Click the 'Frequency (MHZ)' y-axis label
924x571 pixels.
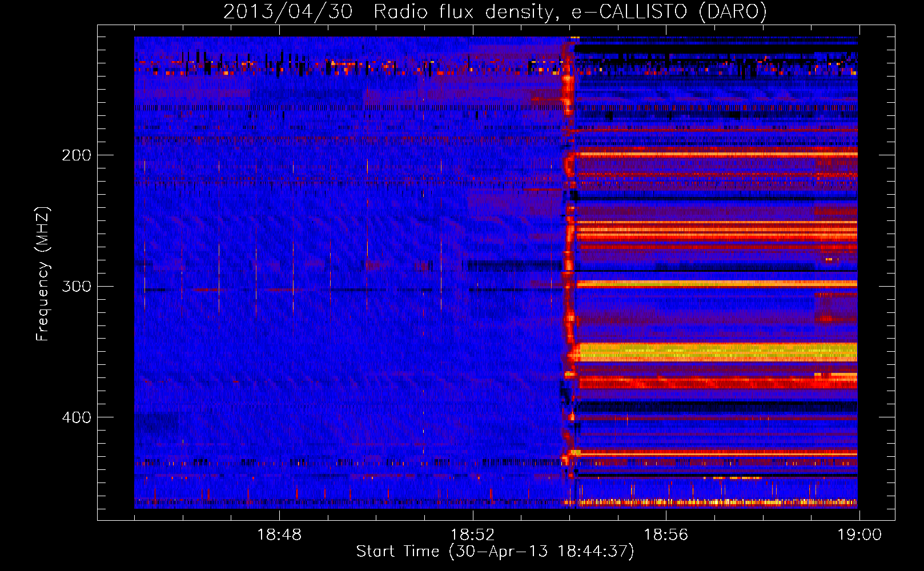43,274
